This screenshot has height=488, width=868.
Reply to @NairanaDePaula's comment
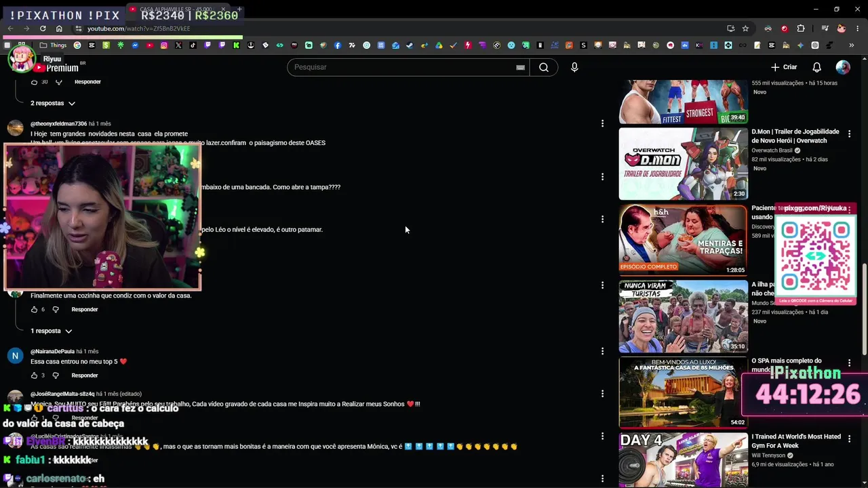[85, 375]
